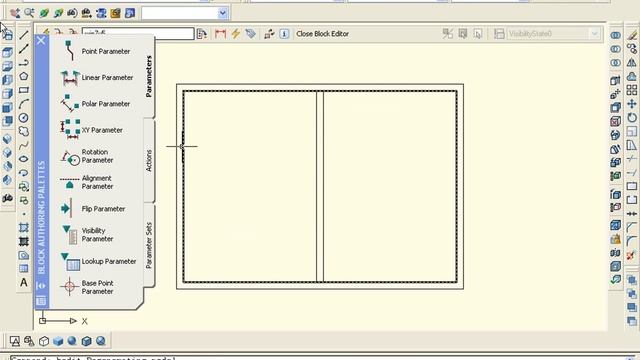
Task: Click the command line text area
Action: (318, 358)
